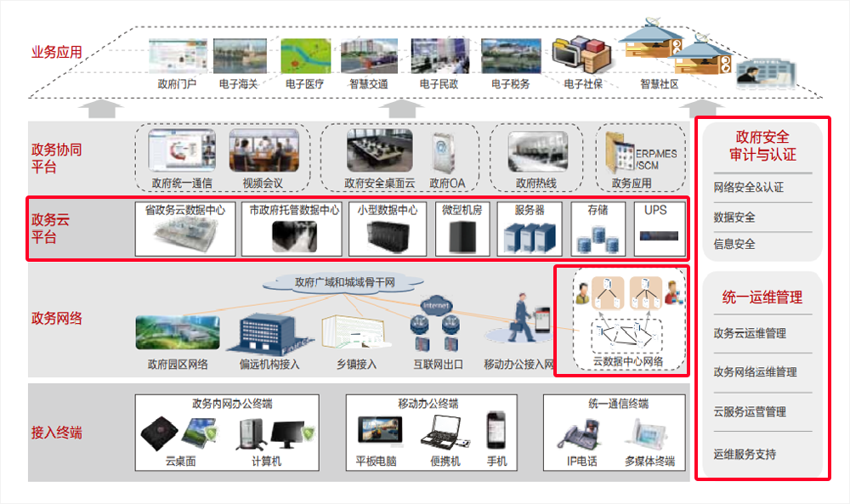850x504 pixels.
Task: Click the 电子社保 computer icon
Action: click(x=581, y=54)
